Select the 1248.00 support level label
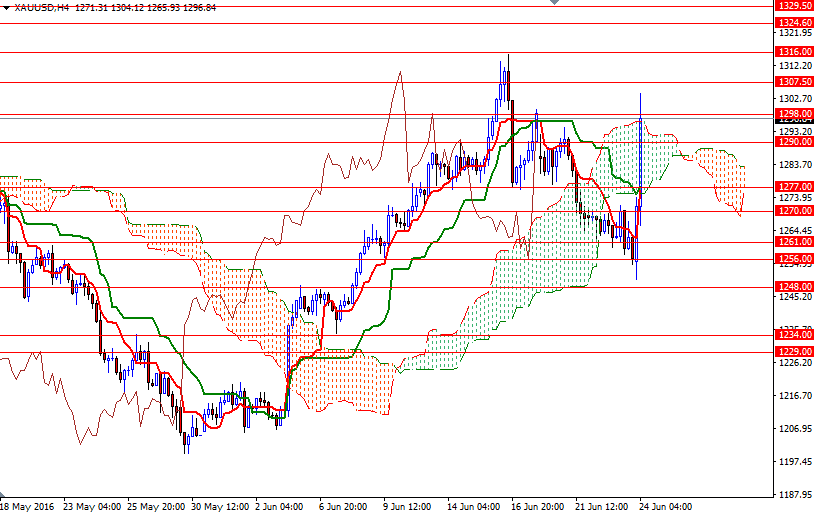The height and width of the screenshot is (514, 814). pyautogui.click(x=793, y=287)
